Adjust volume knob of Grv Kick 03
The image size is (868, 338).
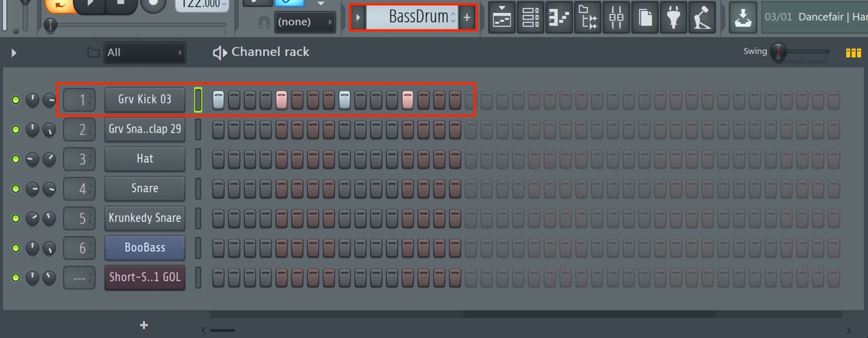[x=49, y=101]
